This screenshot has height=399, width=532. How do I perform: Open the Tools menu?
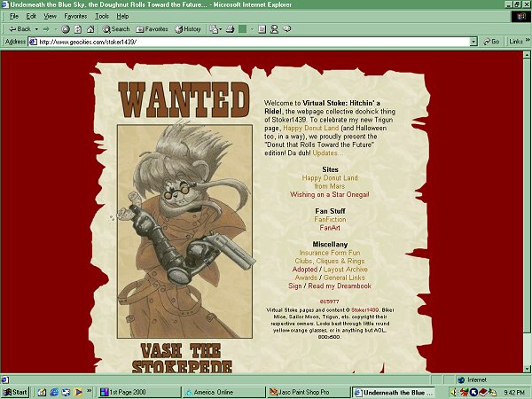(x=101, y=16)
